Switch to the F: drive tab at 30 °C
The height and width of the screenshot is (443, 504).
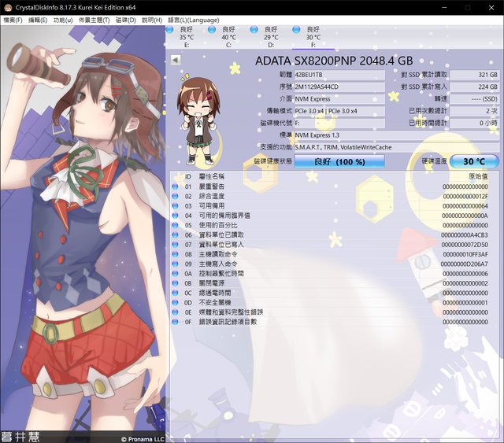[312, 36]
